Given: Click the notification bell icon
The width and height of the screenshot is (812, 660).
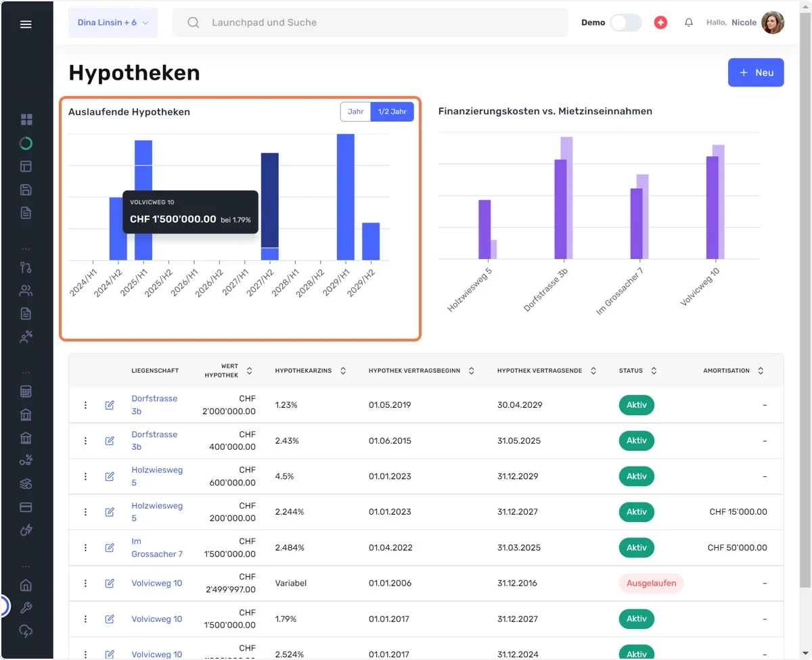Looking at the screenshot, I should pos(689,22).
